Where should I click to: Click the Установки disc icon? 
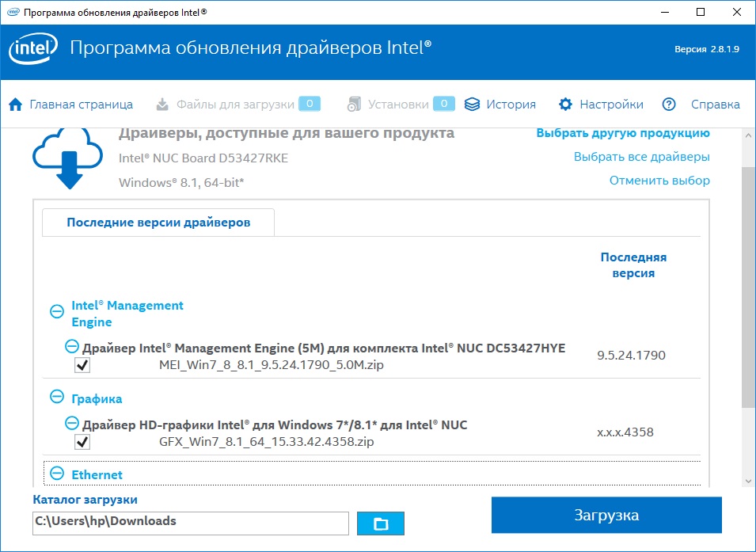click(x=355, y=105)
